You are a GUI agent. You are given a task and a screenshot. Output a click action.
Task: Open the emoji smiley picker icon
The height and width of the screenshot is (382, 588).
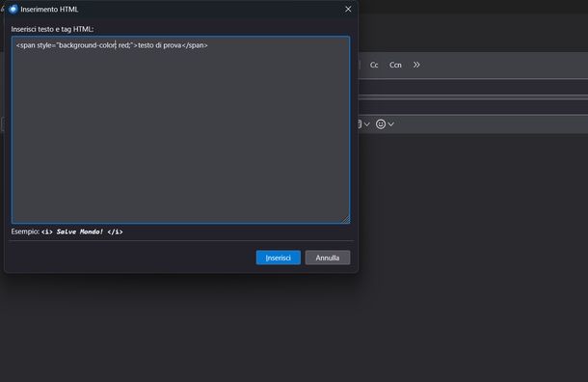(x=381, y=124)
